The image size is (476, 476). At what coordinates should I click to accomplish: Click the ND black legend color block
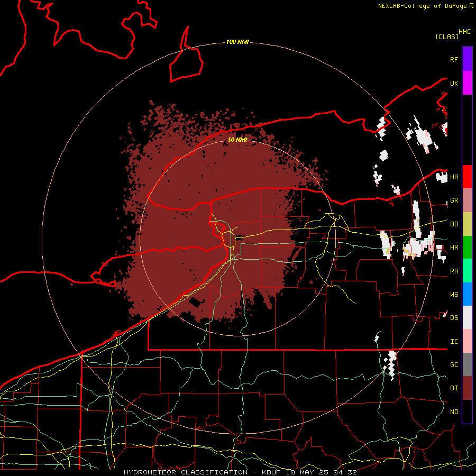467,411
